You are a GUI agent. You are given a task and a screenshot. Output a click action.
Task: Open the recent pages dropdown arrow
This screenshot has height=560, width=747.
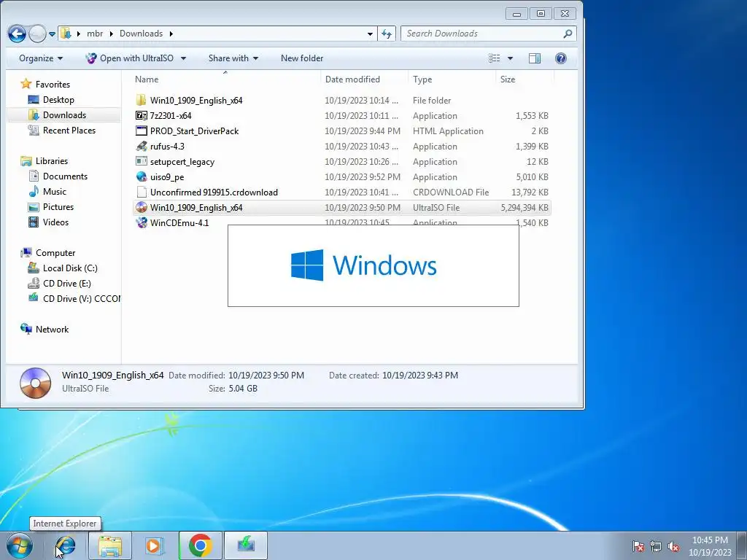click(52, 34)
